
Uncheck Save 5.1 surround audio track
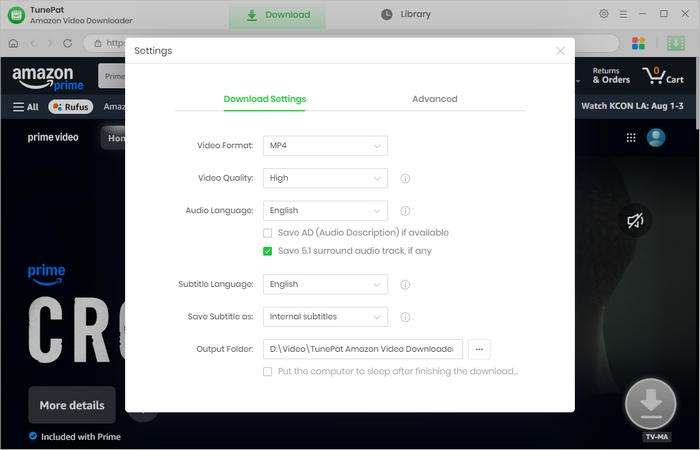(x=267, y=251)
